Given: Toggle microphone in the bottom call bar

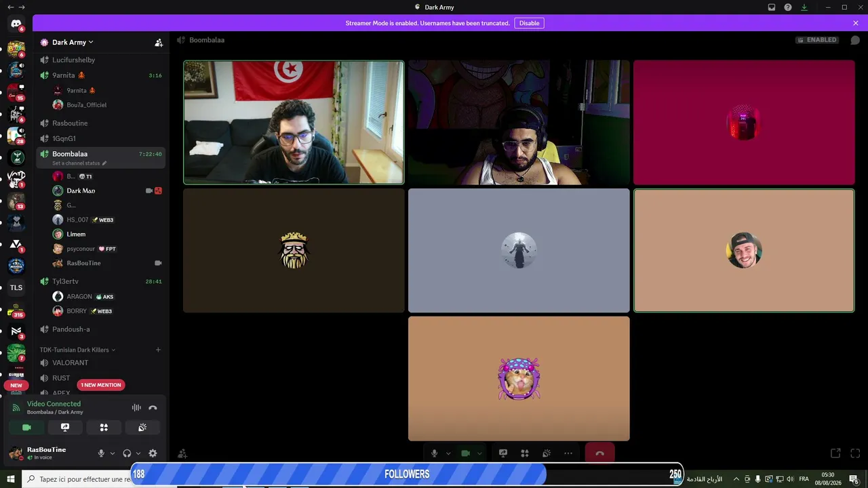Looking at the screenshot, I should click(435, 453).
